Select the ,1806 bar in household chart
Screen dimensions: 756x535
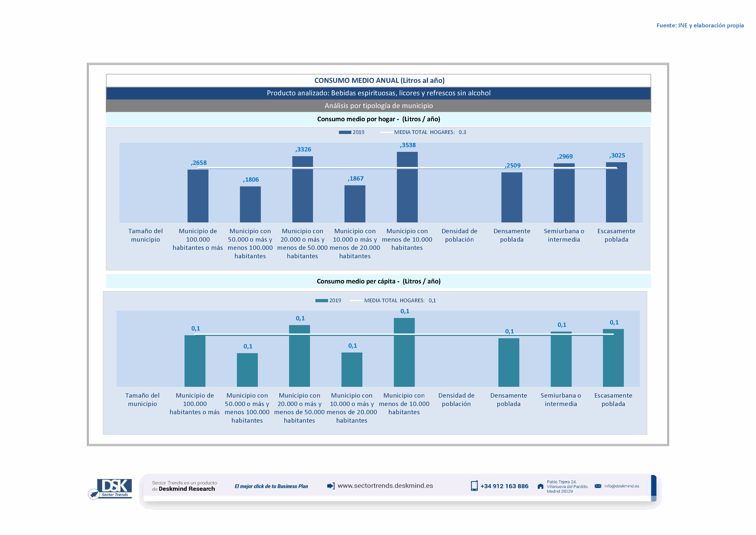[x=250, y=204]
